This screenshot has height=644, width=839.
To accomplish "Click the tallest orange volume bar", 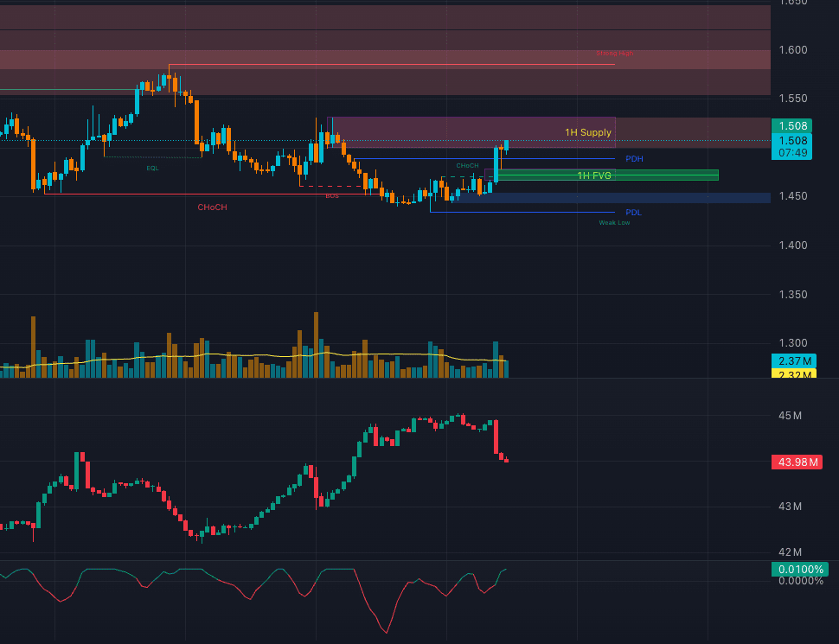I will click(316, 345).
